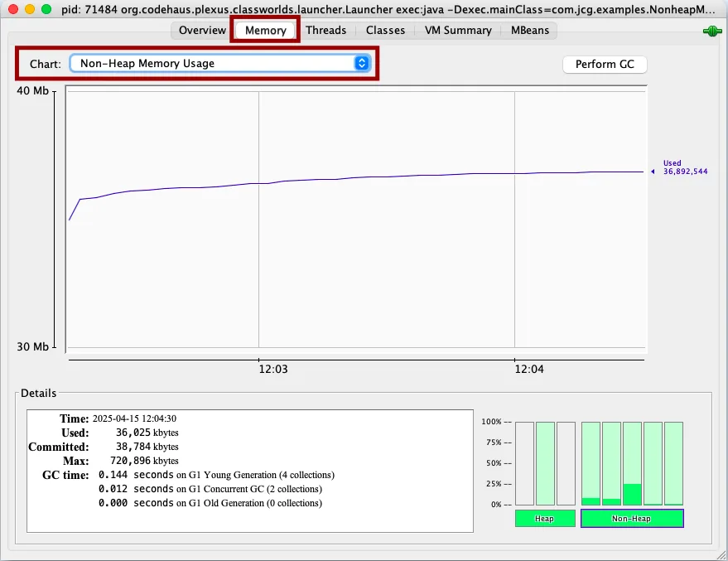
Task: Select the last non-heap pool bar
Action: pos(673,463)
